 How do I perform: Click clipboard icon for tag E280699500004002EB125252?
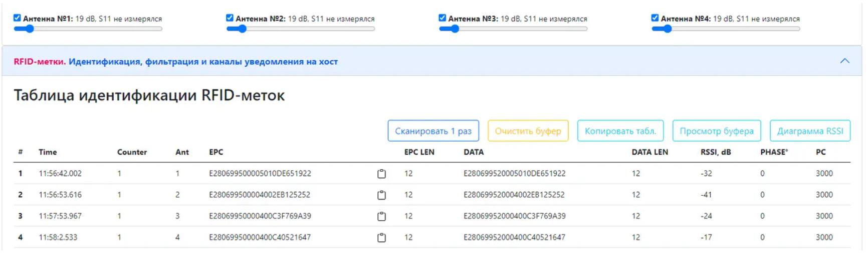(x=381, y=195)
